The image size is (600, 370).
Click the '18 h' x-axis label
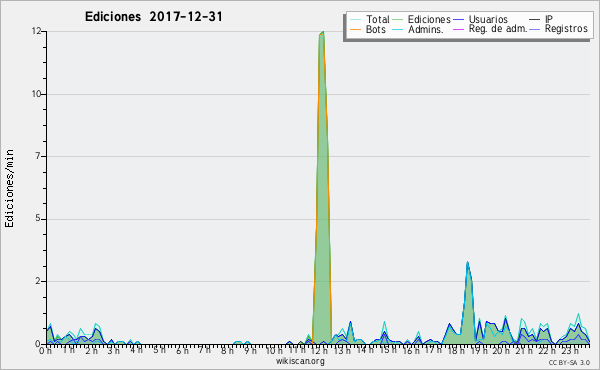[456, 350]
